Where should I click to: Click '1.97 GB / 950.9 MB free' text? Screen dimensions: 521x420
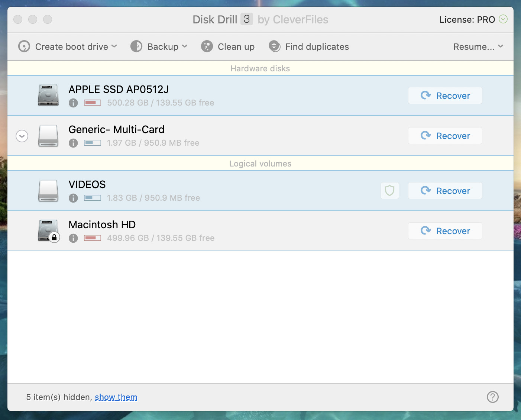153,143
